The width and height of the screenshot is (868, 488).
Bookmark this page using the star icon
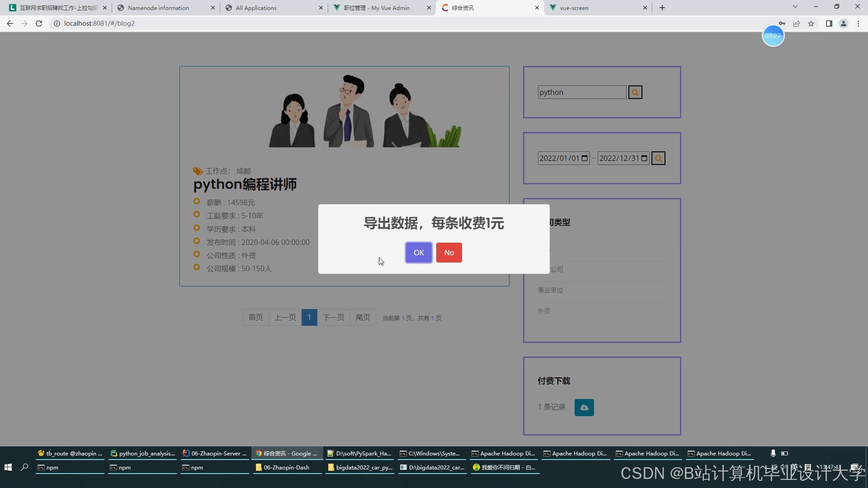[x=811, y=23]
